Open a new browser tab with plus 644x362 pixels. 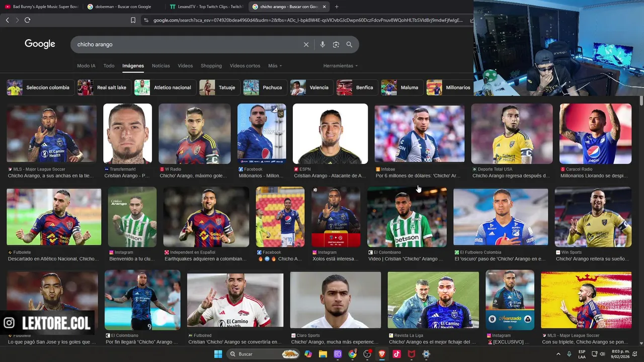tap(337, 7)
